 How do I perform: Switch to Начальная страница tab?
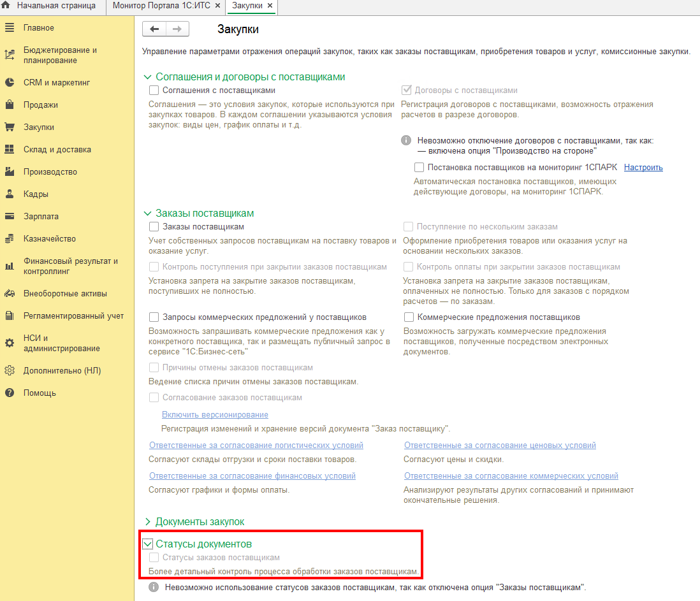coord(56,6)
